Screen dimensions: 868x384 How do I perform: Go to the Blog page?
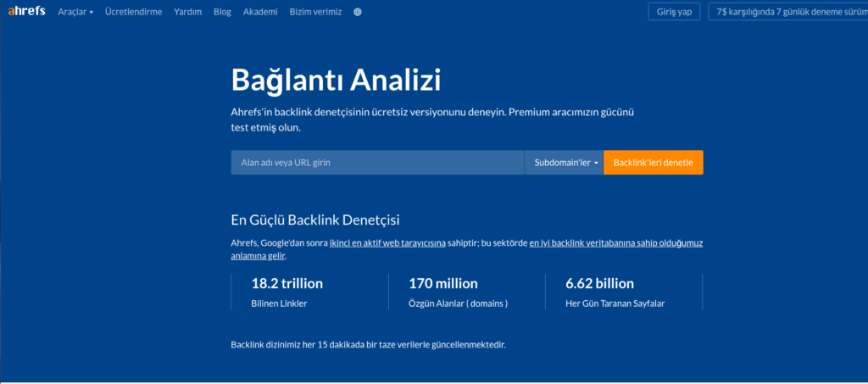(x=223, y=12)
